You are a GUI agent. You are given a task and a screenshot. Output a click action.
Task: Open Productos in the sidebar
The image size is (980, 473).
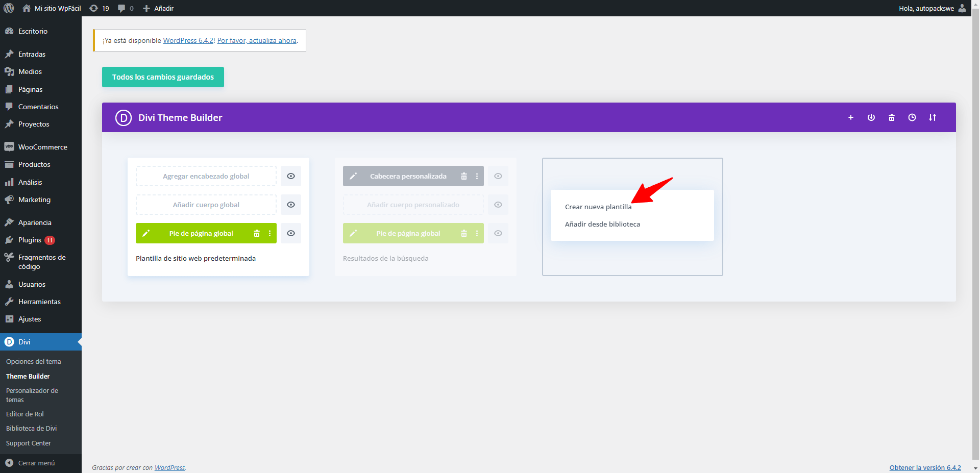tap(41, 164)
